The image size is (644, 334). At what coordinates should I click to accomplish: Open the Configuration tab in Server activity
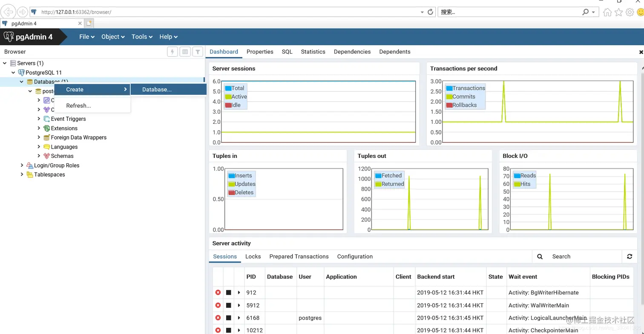pyautogui.click(x=355, y=257)
